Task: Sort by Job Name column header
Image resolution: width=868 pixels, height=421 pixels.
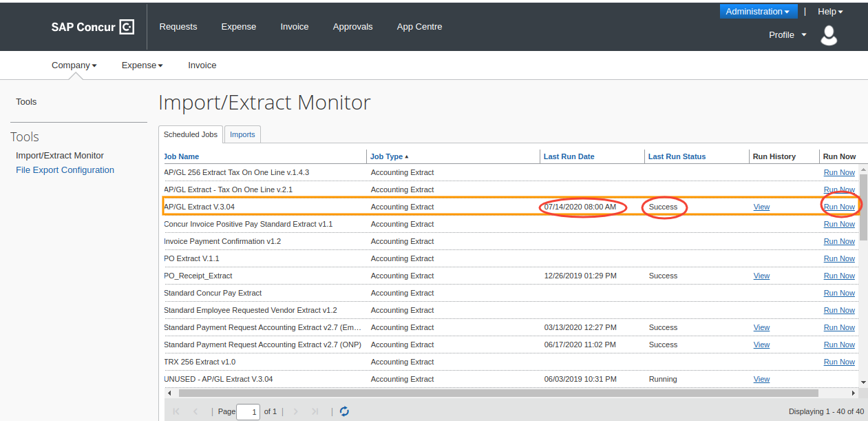Action: 182,156
